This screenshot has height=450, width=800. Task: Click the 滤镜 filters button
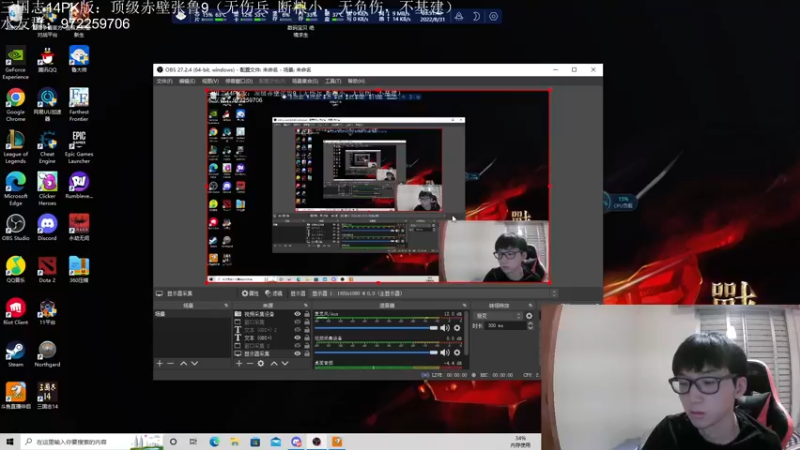point(274,293)
